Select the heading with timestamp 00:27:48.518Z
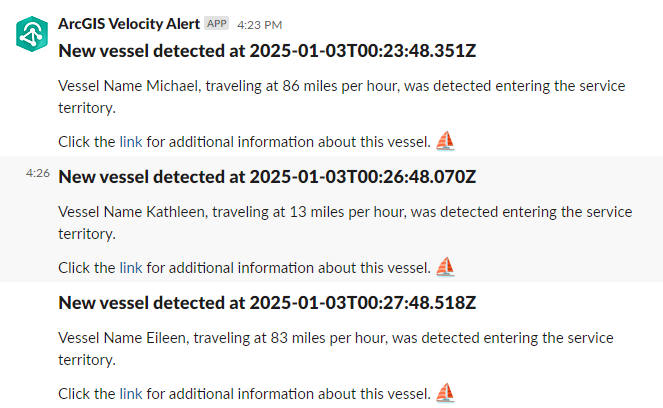The height and width of the screenshot is (408, 663). click(x=267, y=303)
